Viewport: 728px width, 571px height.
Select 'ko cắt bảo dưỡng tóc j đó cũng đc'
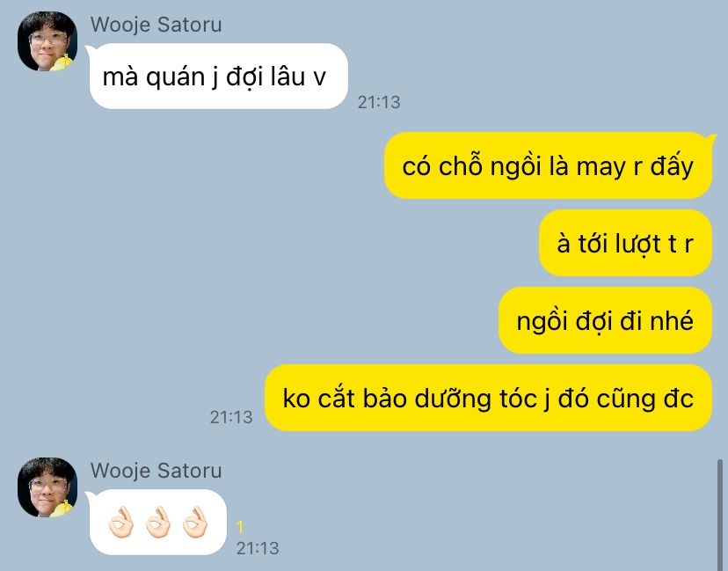pyautogui.click(x=488, y=398)
